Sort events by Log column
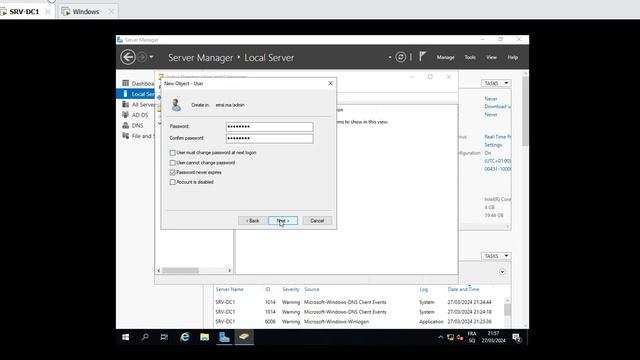Image resolution: width=640 pixels, height=360 pixels. 424,289
